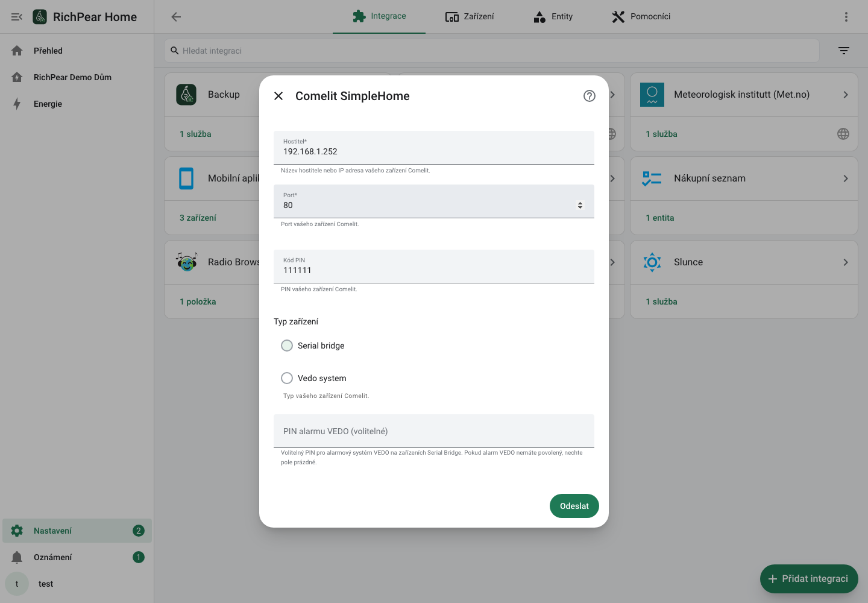Click the RichPear Home logo

40,17
